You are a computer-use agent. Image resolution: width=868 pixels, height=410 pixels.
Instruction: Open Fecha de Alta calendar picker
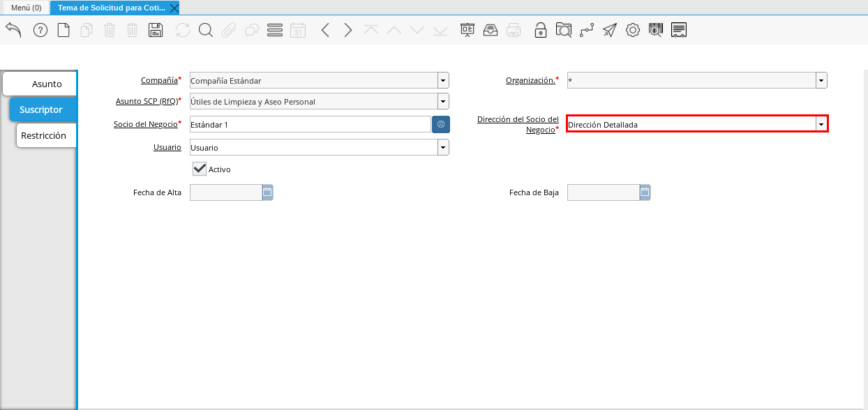click(x=267, y=192)
